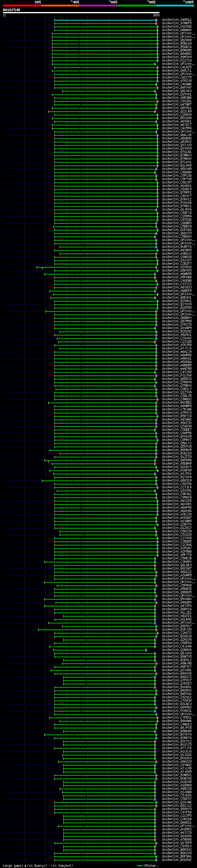Screen dimensions: 197x868
Task: Open hit UniRef100_A6T6I7
Action: coord(176,125)
